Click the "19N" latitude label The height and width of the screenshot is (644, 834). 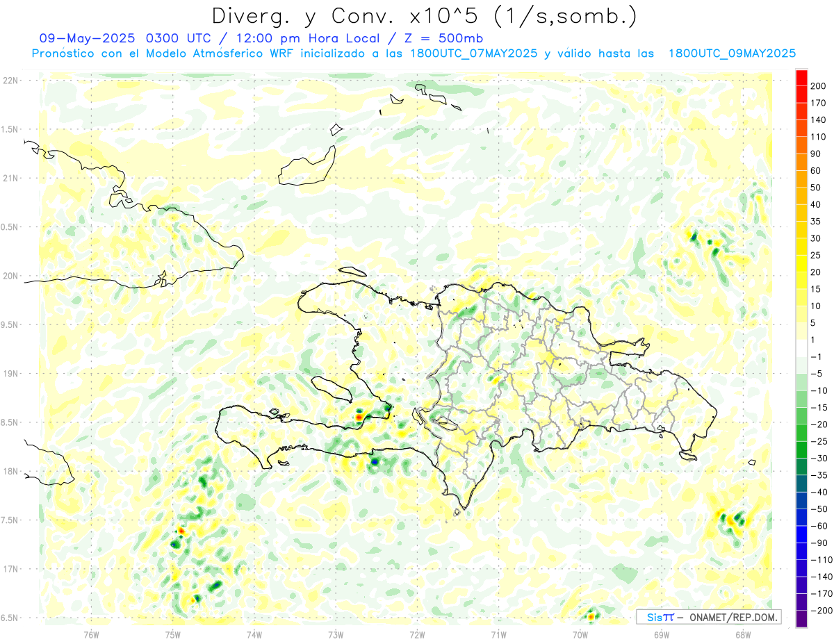[10, 374]
